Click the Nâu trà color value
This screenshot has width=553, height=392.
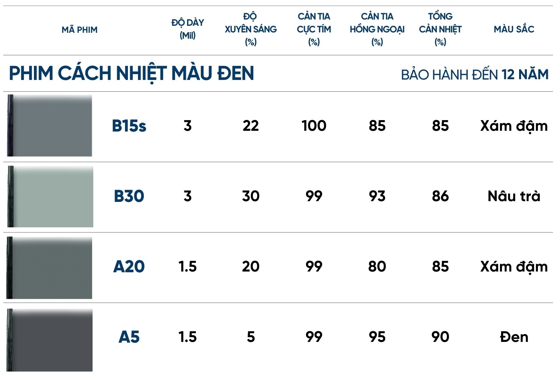[x=514, y=196]
